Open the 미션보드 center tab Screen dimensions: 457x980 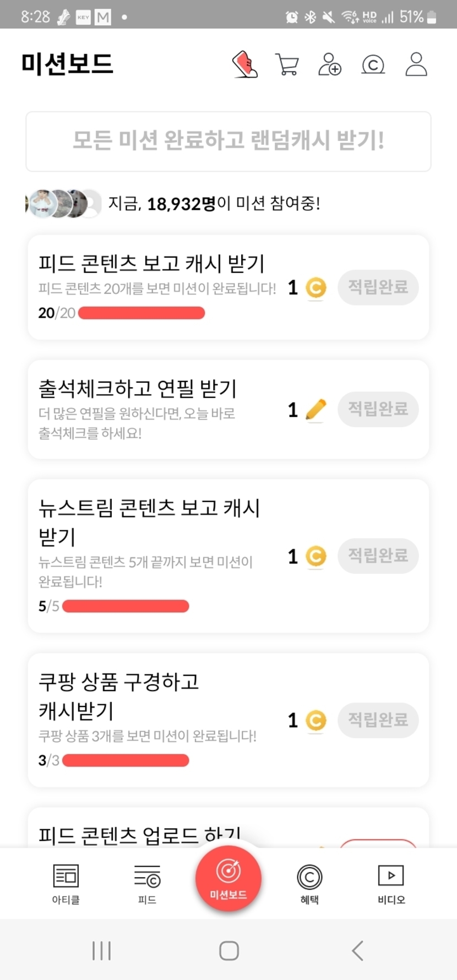coord(228,879)
